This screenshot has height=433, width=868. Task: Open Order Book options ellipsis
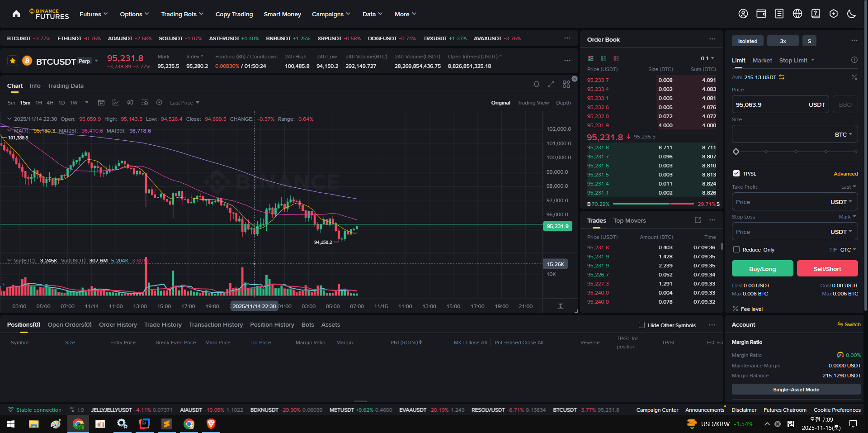[712, 39]
